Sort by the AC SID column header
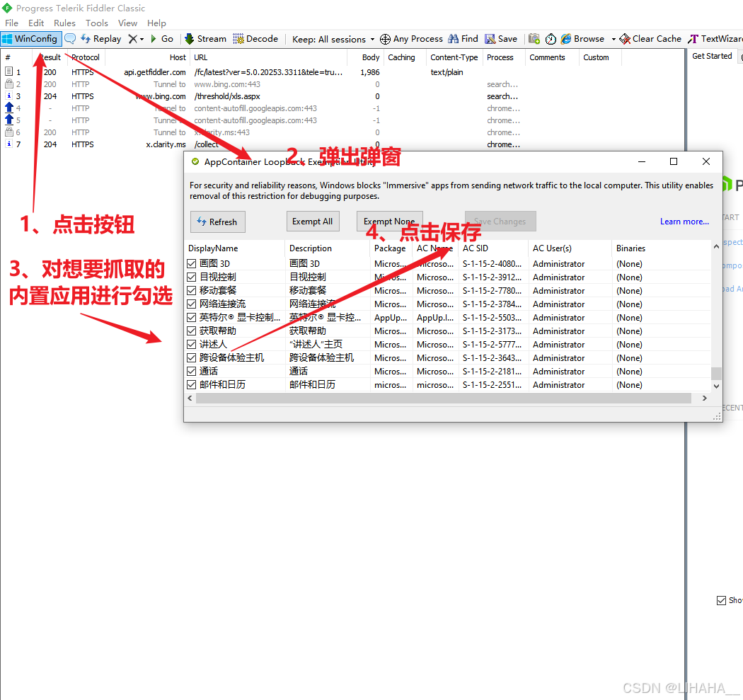Screen dimensions: 743x700 coord(494,248)
